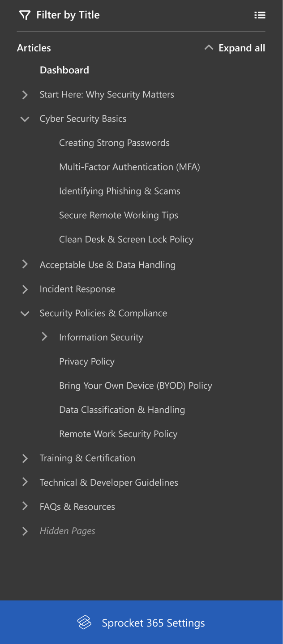This screenshot has width=283, height=644.
Task: Select Multi-Factor Authentication (MFA) article
Action: 129,167
